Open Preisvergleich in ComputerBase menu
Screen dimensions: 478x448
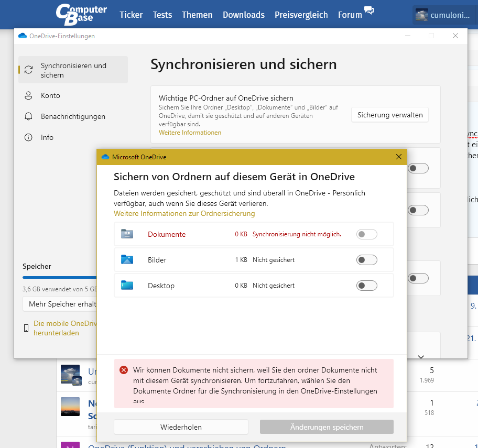coord(301,15)
